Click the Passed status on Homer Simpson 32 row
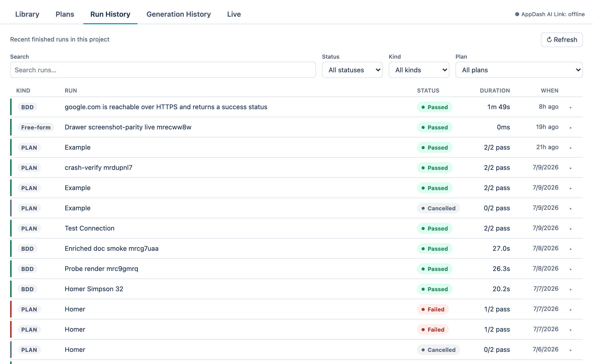Viewport: 593px width, 364px height. [x=435, y=289]
